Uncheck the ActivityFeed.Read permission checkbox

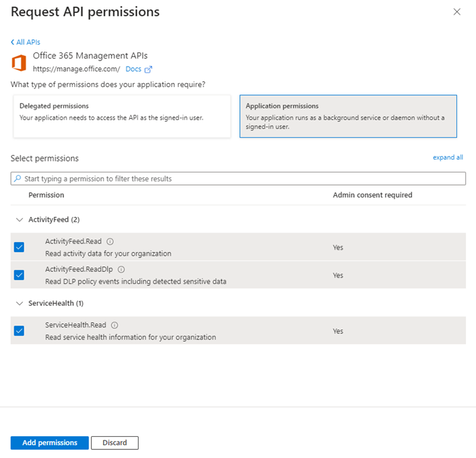[x=19, y=247]
